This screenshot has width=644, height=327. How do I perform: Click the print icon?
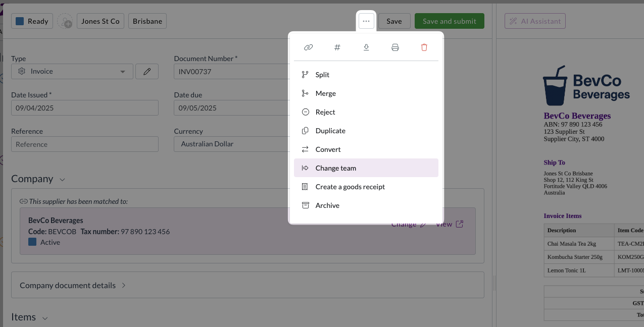click(395, 47)
